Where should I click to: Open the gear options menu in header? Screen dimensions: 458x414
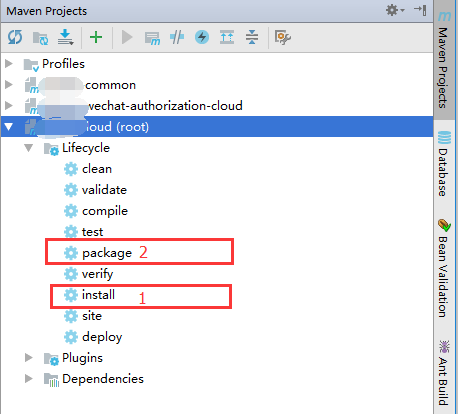tap(395, 10)
